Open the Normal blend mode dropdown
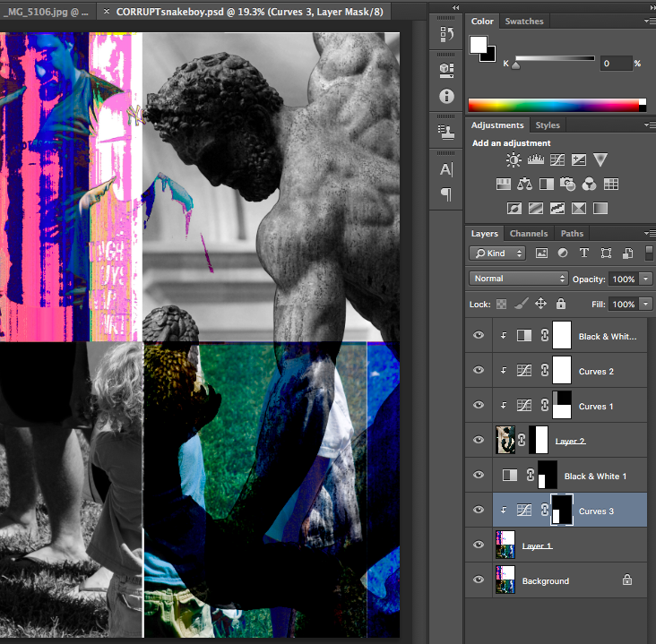656x644 pixels. [519, 279]
